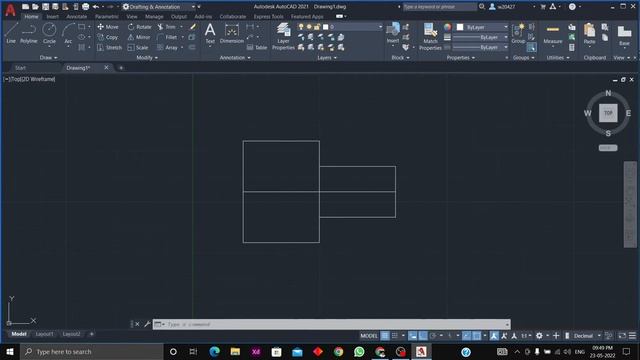Click Match Properties tool
Viewport: 640px width, 360px height.
[x=430, y=37]
